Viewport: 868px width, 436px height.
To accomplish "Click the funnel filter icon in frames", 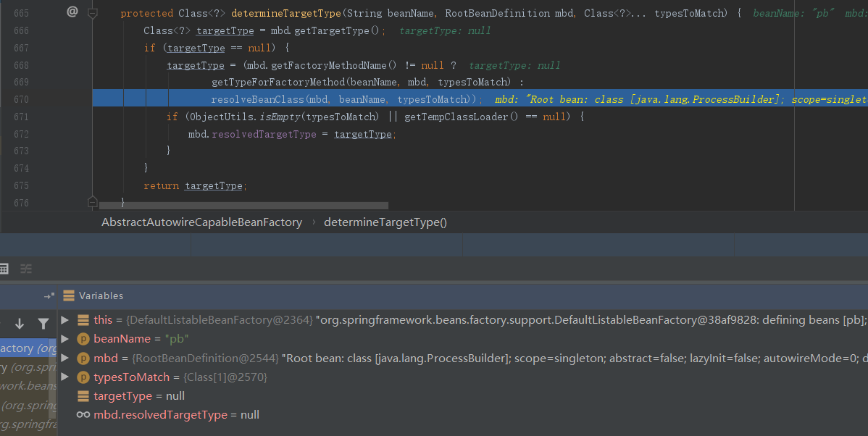I will 43,324.
